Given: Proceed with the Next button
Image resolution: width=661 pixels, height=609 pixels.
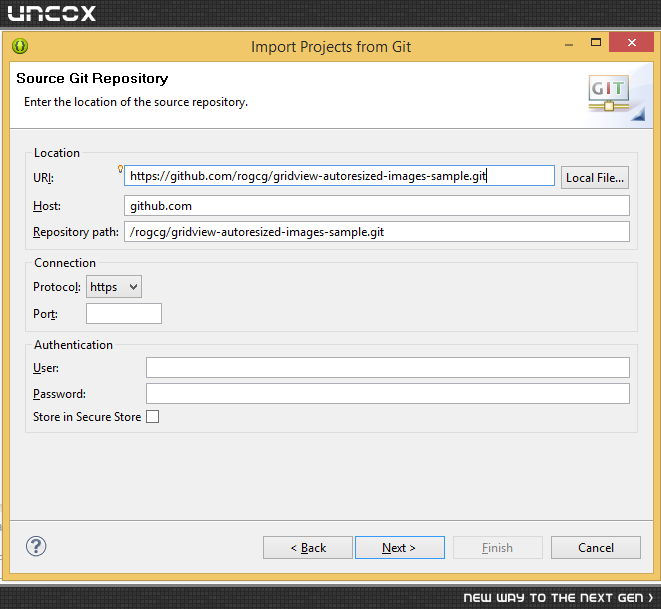Looking at the screenshot, I should tap(400, 547).
